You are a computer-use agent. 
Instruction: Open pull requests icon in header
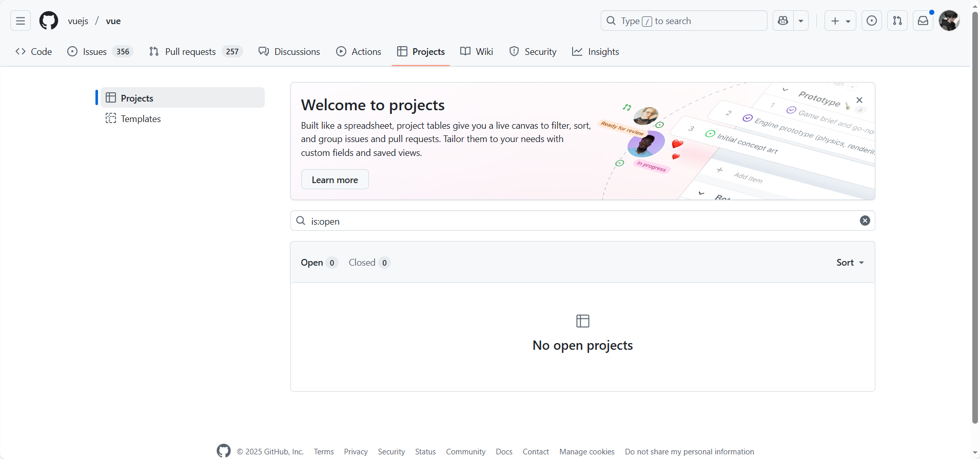(x=897, y=21)
